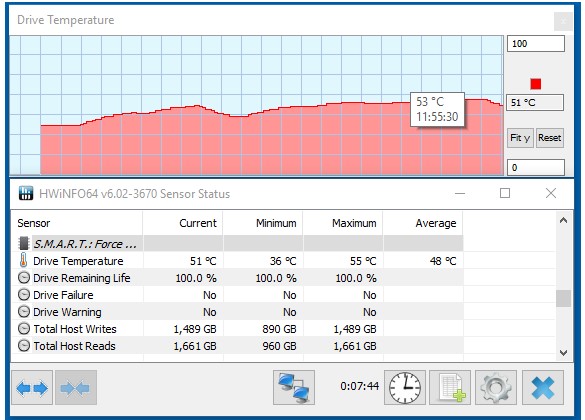Pick the red graph color swatch
The width and height of the screenshot is (585, 420).
536,84
